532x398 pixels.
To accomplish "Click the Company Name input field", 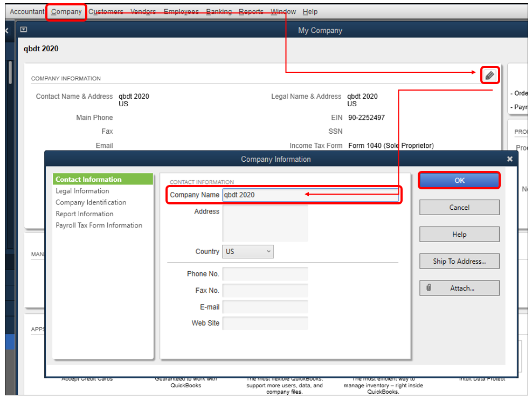I will pos(310,195).
